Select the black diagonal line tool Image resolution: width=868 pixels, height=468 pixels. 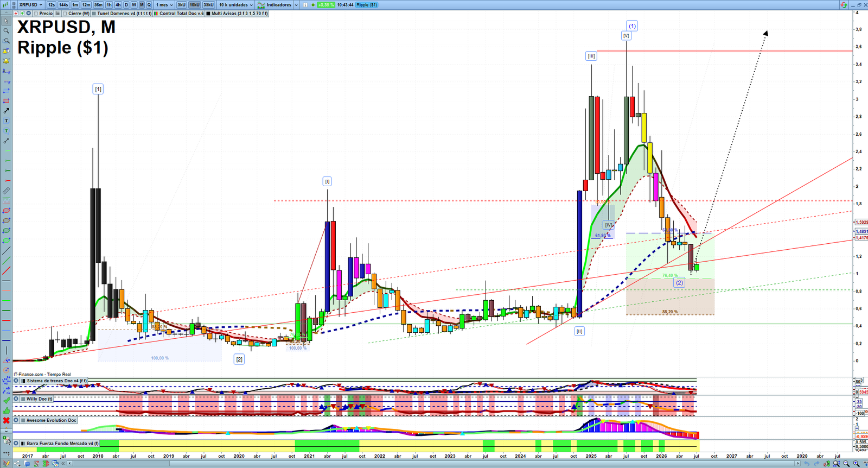click(7, 250)
